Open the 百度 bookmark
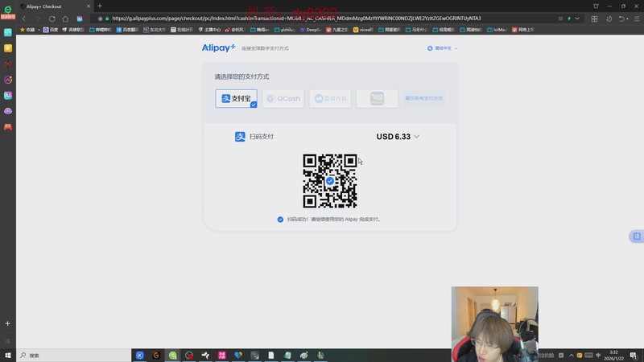 51,30
